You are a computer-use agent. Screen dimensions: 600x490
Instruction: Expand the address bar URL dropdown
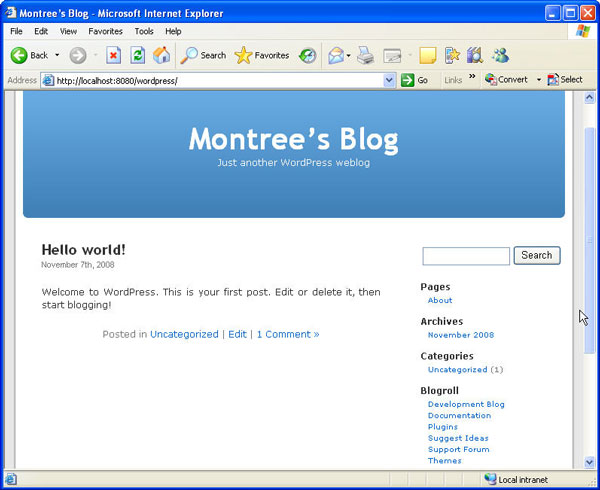click(390, 80)
